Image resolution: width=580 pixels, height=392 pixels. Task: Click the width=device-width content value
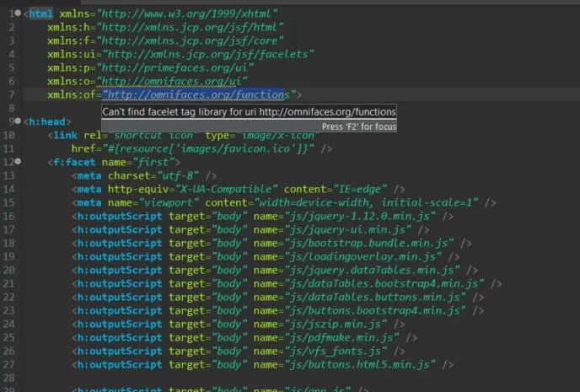coord(366,202)
